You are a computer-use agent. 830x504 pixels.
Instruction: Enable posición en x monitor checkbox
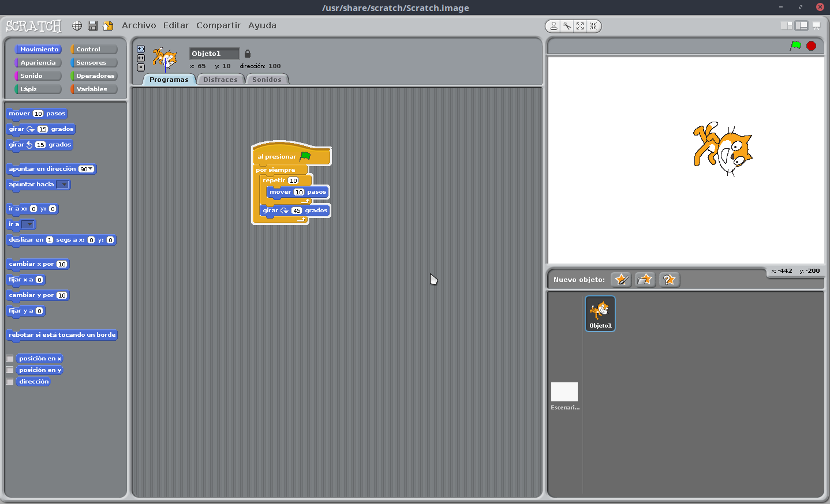pyautogui.click(x=10, y=358)
